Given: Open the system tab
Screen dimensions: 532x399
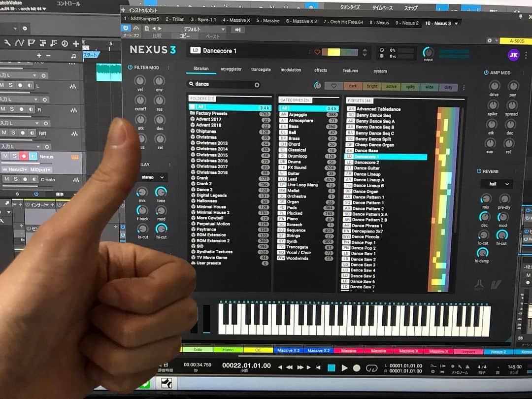Looking at the screenshot, I should [x=380, y=71].
